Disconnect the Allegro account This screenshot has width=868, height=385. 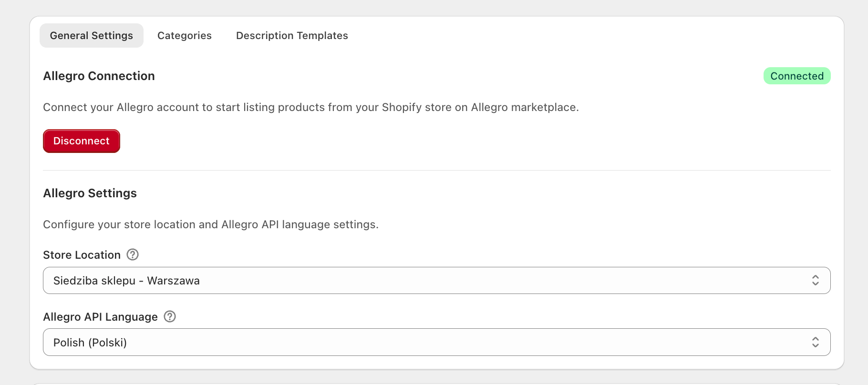click(x=82, y=141)
